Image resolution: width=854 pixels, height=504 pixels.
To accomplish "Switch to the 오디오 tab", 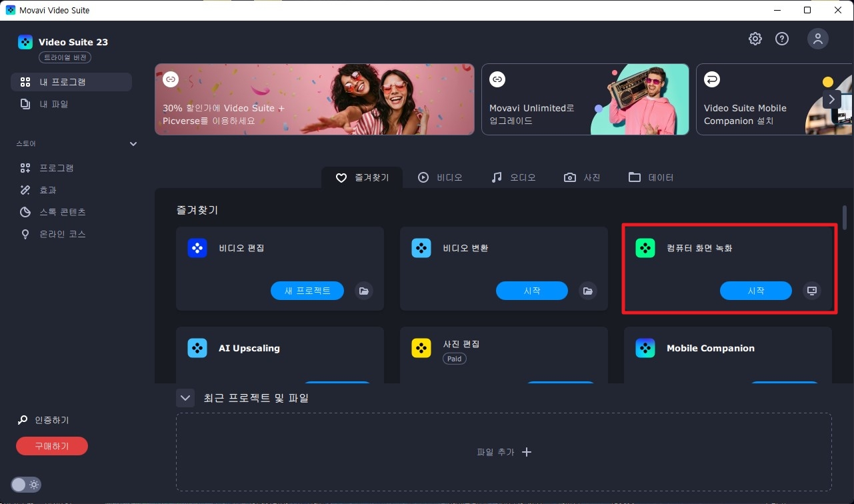I will pos(513,177).
